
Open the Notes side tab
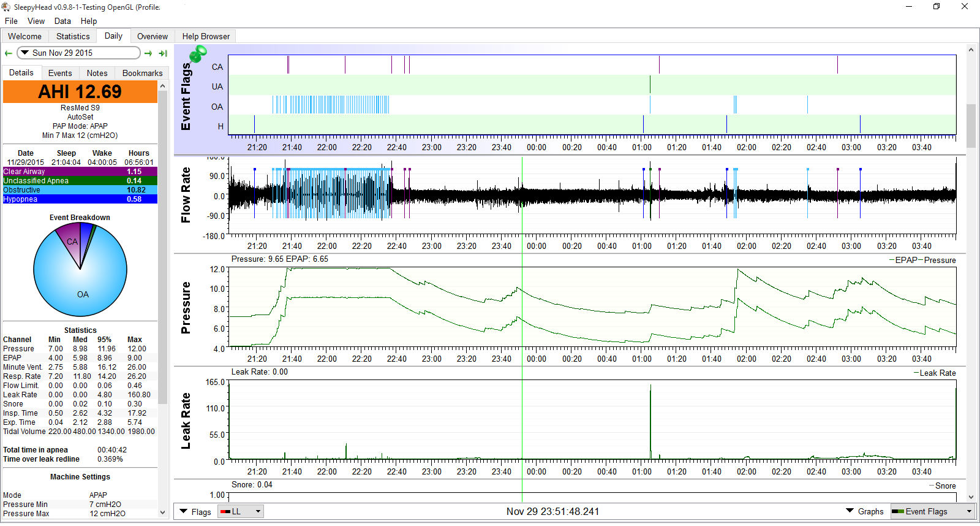click(97, 73)
